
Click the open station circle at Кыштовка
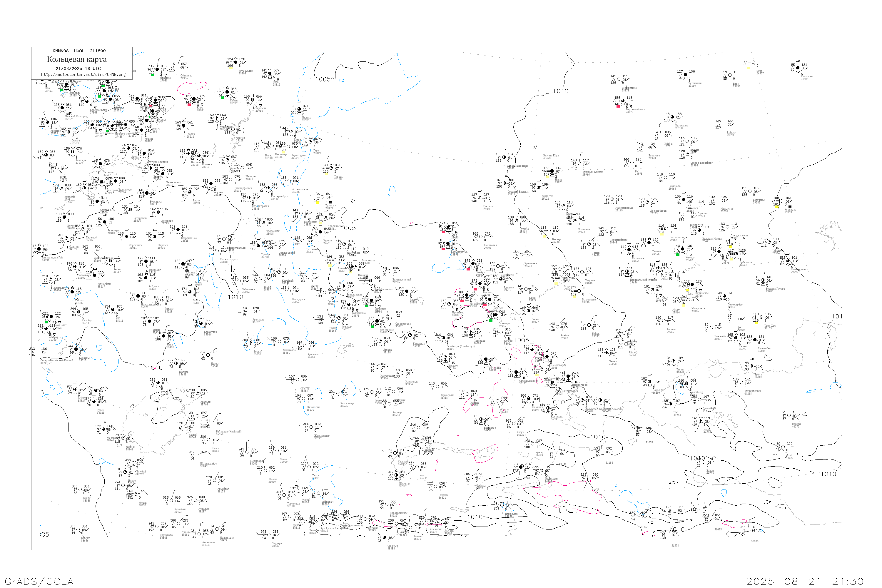point(481,237)
